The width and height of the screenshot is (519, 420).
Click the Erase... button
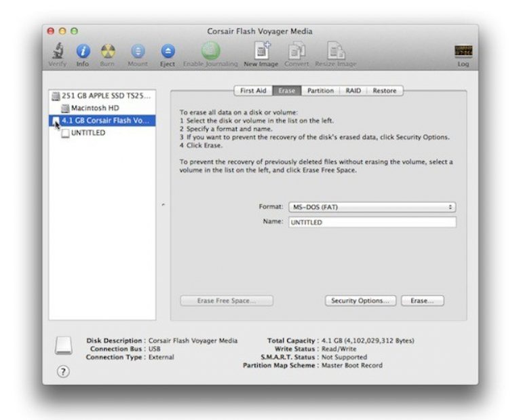click(x=423, y=301)
